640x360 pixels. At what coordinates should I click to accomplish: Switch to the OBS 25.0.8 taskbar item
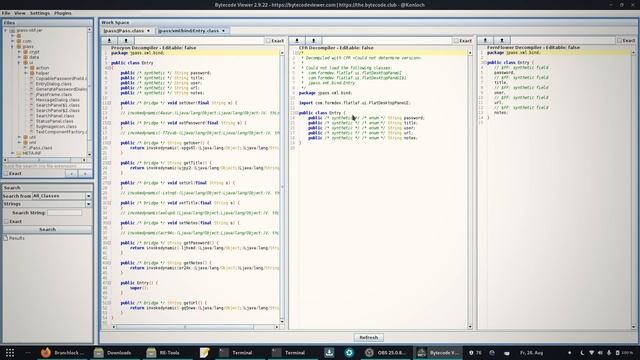tap(386, 353)
